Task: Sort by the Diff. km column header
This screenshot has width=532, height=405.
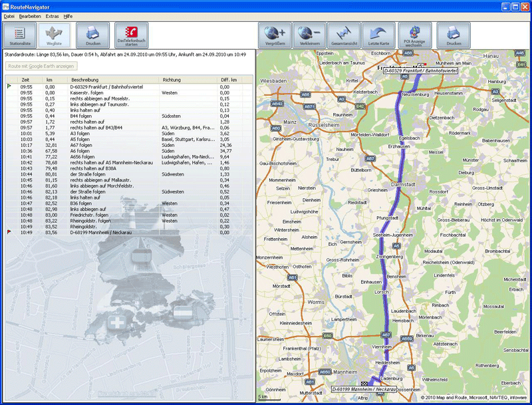Action: (x=229, y=80)
